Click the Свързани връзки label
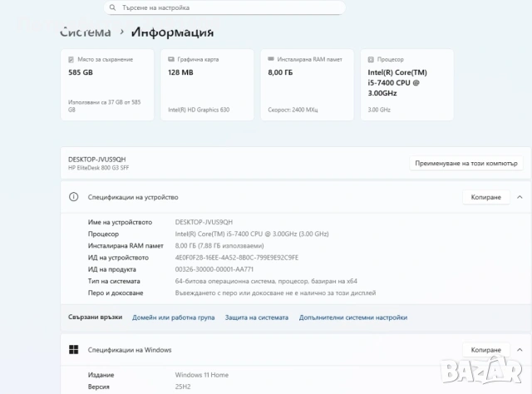This screenshot has width=532, height=394. coord(95,318)
